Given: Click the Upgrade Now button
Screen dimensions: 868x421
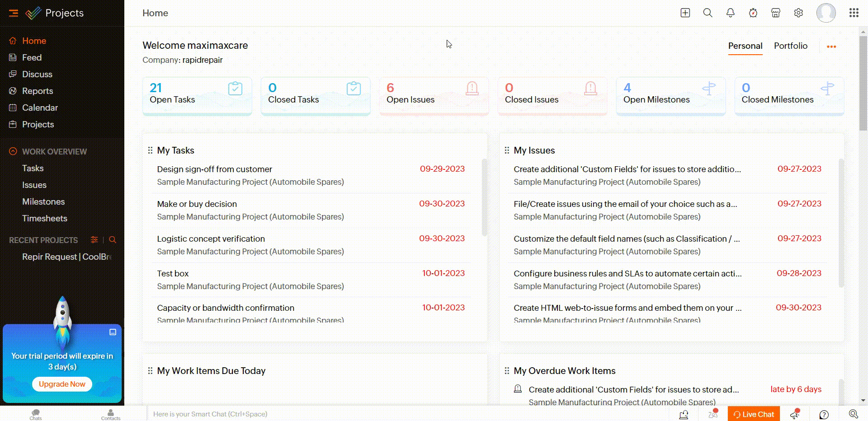Looking at the screenshot, I should click(62, 384).
